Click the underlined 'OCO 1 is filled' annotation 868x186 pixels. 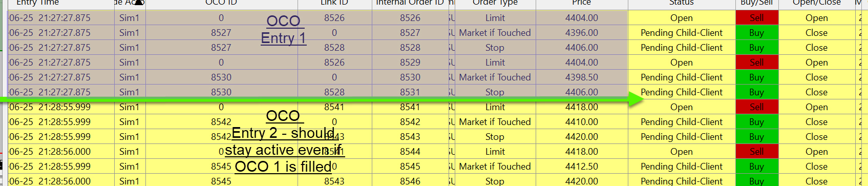click(x=283, y=167)
